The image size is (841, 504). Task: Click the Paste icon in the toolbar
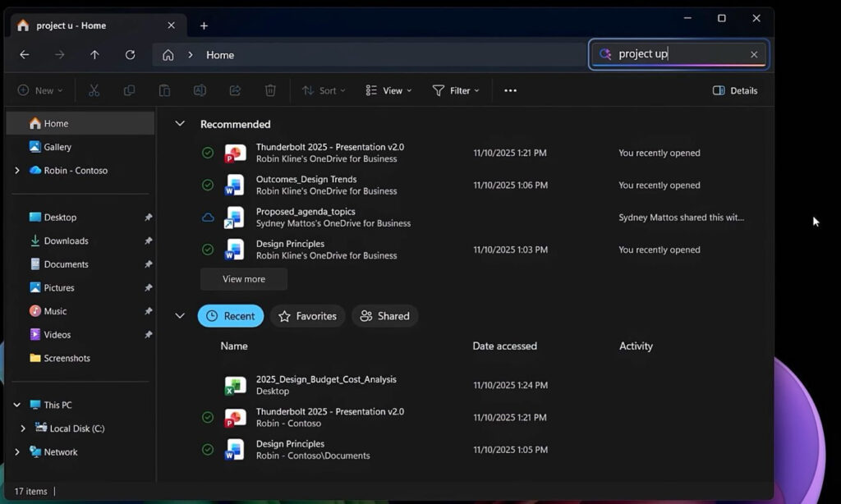coord(164,90)
